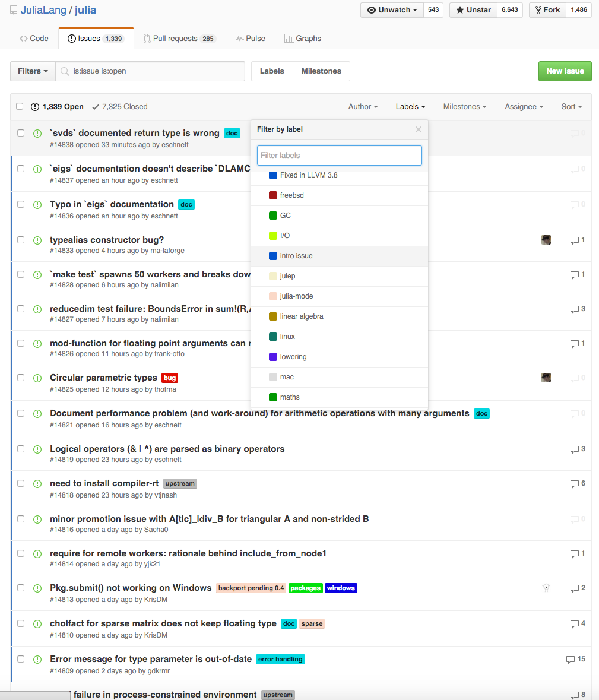Click open-issue icon for Typo in eigs issue
The width and height of the screenshot is (599, 700).
(37, 205)
